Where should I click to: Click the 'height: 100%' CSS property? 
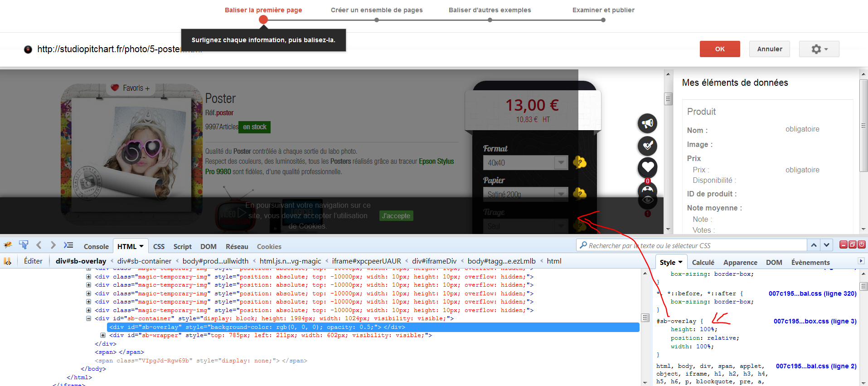[x=694, y=329]
